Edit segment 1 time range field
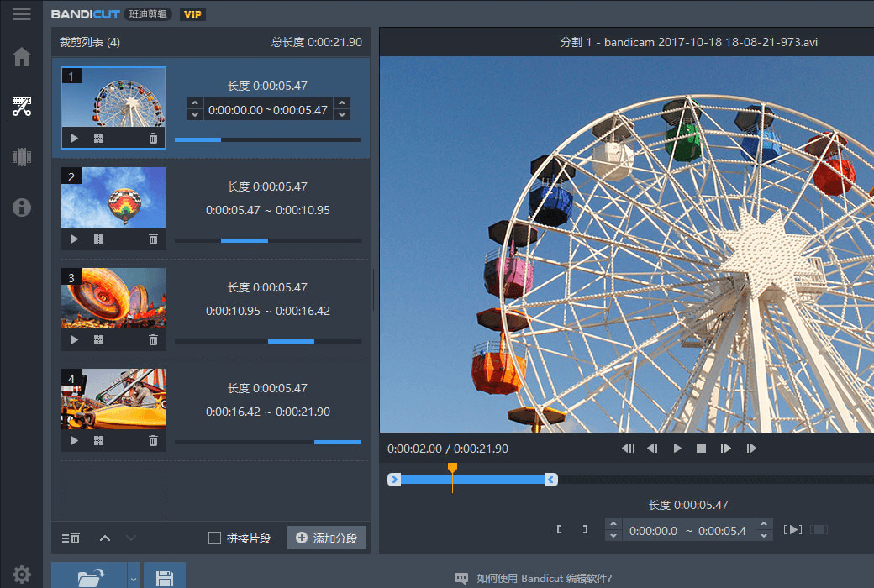874x588 pixels. pos(268,110)
